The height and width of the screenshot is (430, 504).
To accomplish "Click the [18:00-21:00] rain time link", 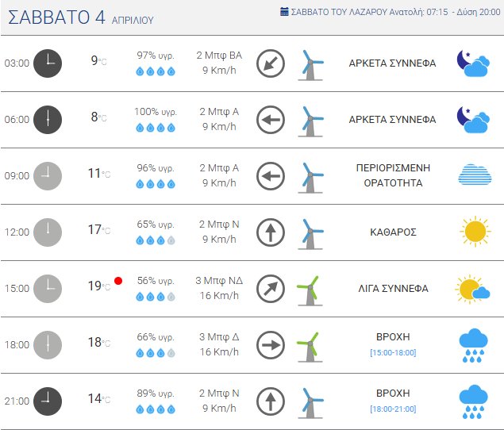I will coord(393,409).
